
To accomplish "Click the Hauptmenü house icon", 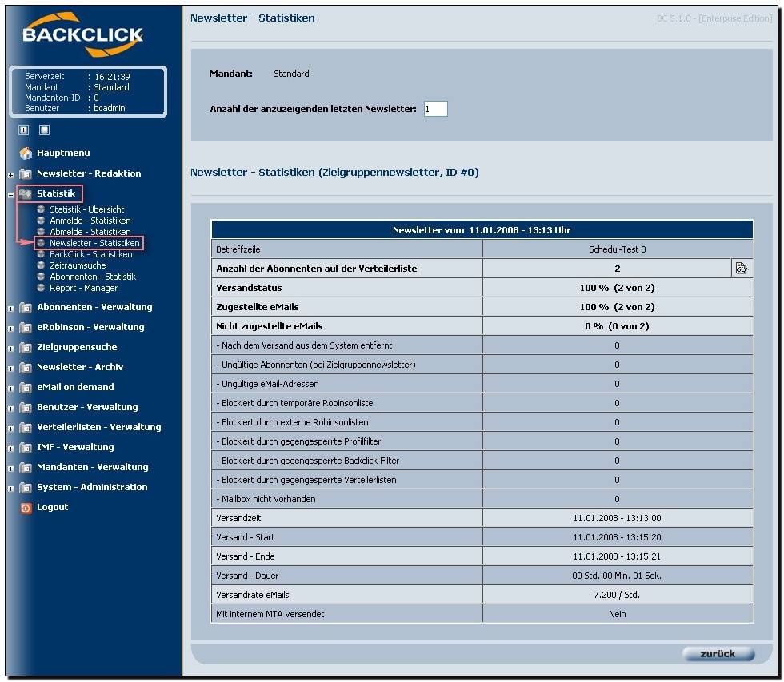I will pos(26,153).
